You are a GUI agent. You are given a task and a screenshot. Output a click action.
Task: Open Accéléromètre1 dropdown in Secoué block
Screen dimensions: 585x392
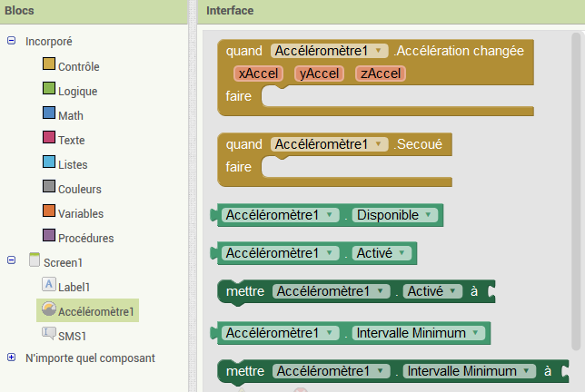pos(330,144)
